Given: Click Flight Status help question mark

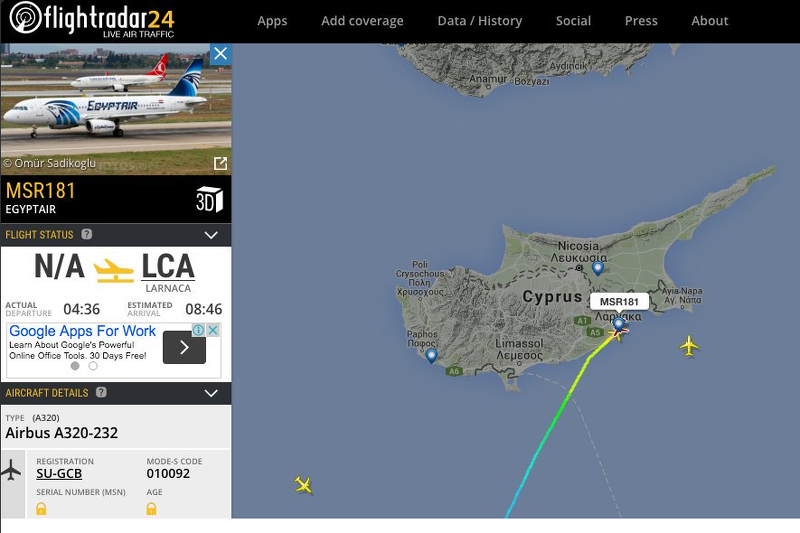Looking at the screenshot, I should point(87,235).
